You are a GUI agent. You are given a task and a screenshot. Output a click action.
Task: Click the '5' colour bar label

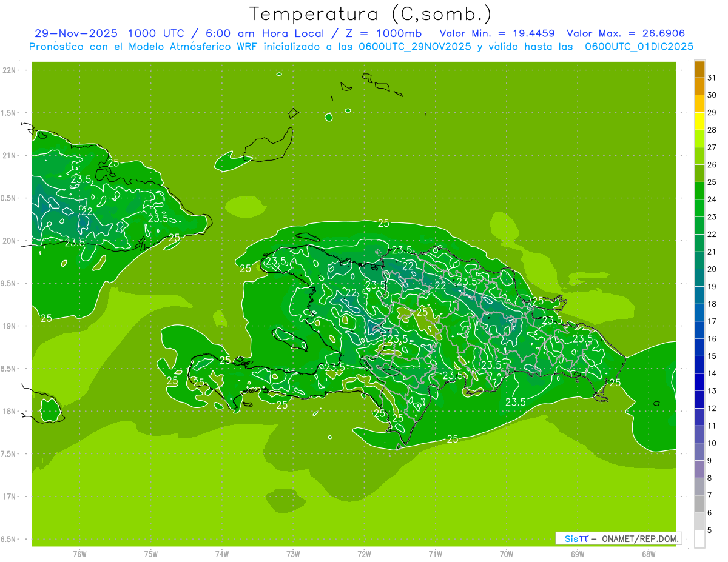pyautogui.click(x=710, y=530)
